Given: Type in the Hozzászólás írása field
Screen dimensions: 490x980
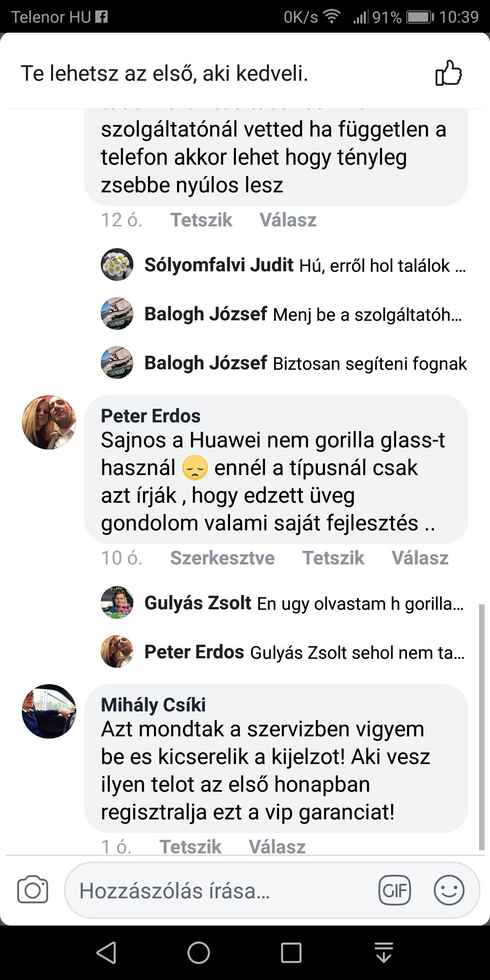Looking at the screenshot, I should point(222,890).
